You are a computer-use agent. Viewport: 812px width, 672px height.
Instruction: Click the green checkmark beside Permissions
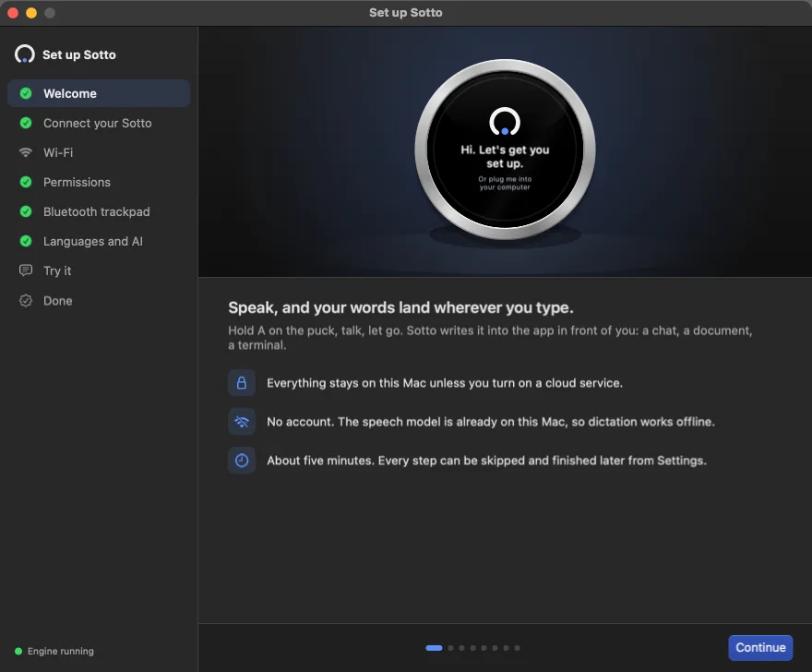point(26,182)
